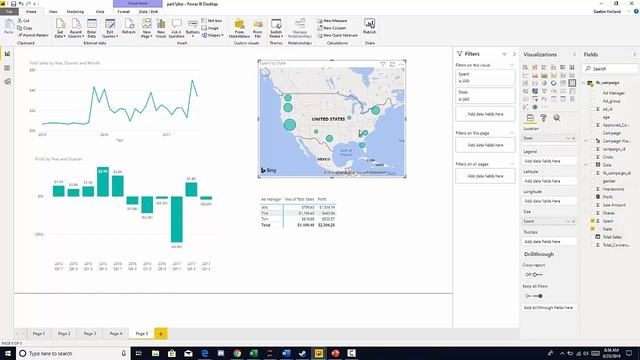
Task: Insert a New Visual
Action: (x=161, y=28)
